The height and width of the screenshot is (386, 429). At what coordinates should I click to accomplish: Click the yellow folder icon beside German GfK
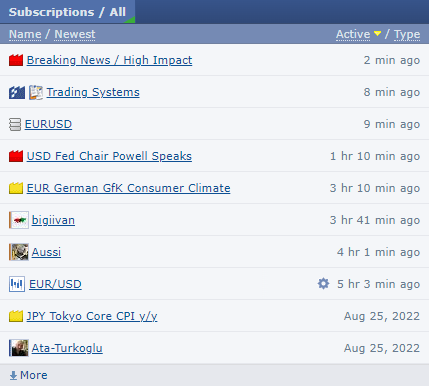tap(16, 188)
